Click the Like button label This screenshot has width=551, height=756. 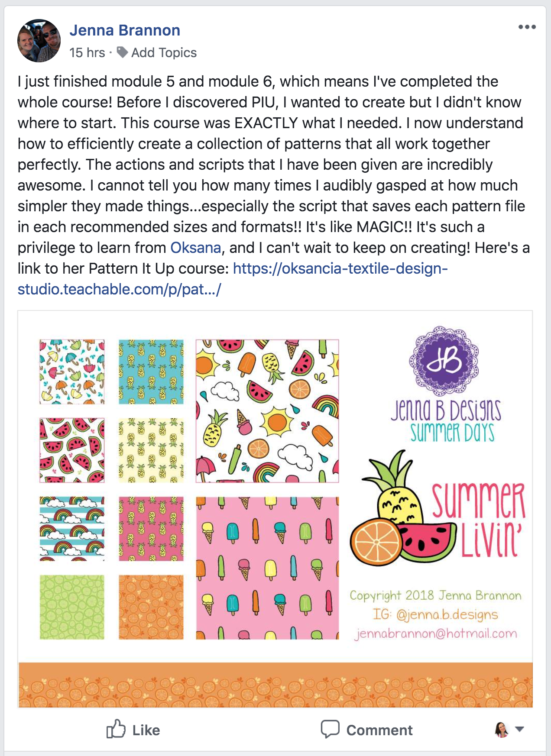(x=146, y=730)
